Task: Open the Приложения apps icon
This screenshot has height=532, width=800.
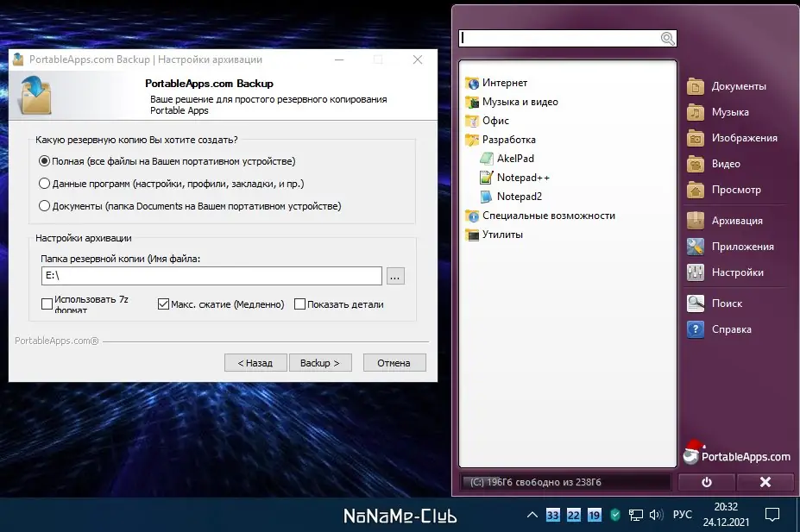Action: click(695, 247)
